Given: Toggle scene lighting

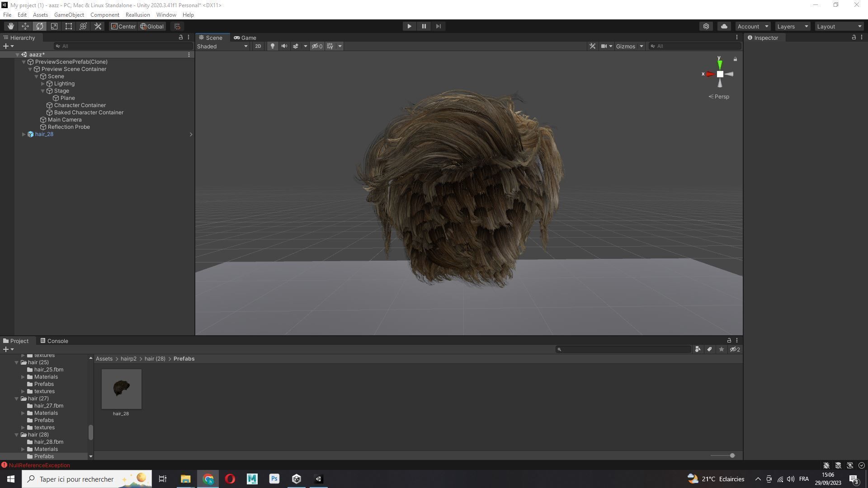Looking at the screenshot, I should [x=272, y=46].
